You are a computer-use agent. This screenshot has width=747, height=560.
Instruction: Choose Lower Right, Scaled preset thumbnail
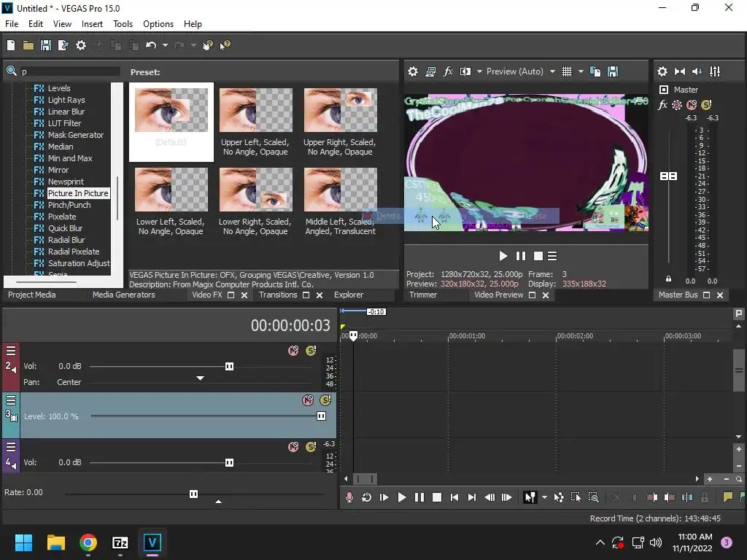coord(256,190)
